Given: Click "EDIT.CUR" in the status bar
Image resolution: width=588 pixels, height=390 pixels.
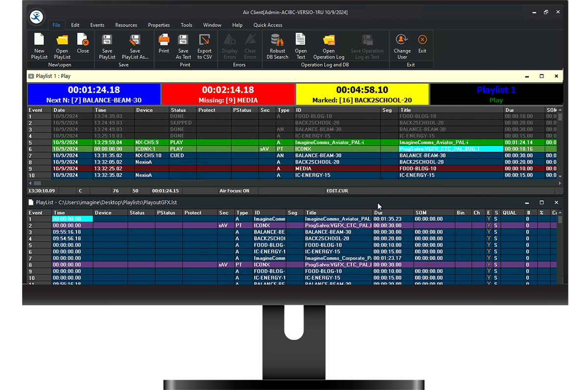Looking at the screenshot, I should [338, 191].
